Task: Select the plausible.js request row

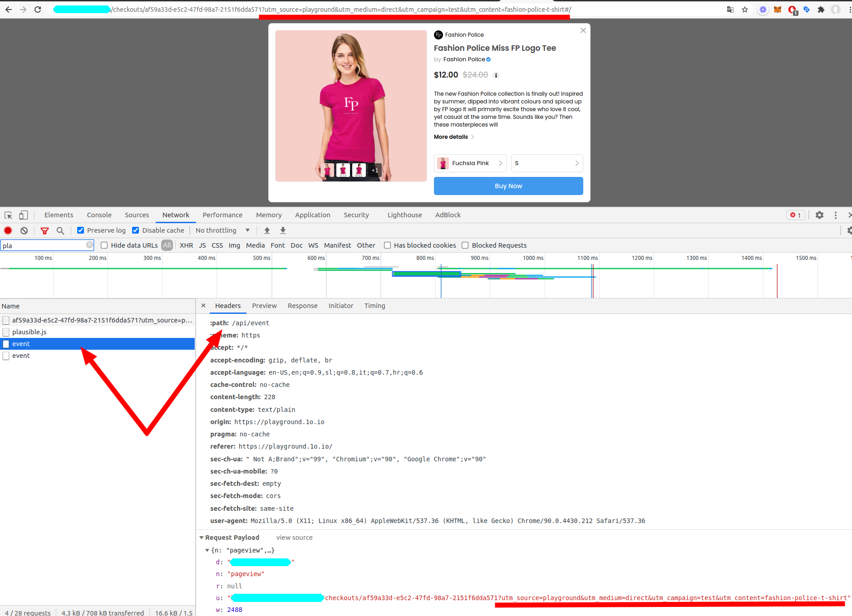Action: pos(98,332)
